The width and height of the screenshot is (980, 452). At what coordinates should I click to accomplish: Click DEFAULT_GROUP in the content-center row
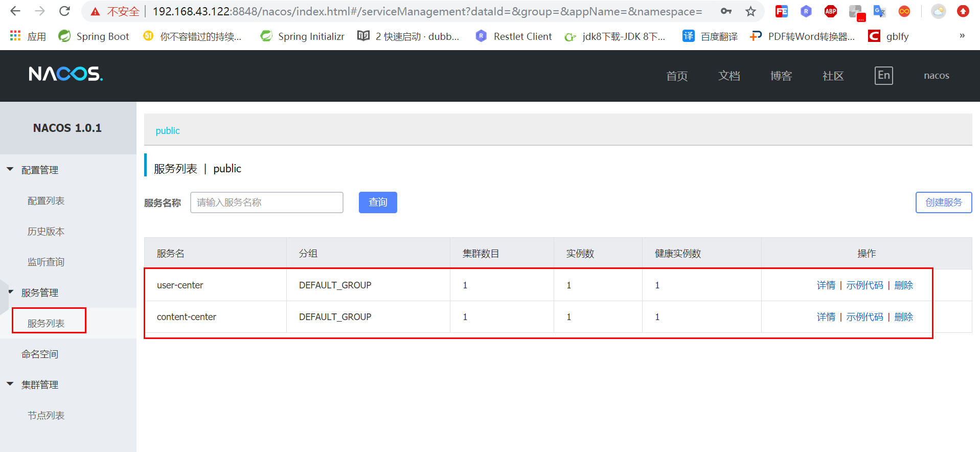click(x=335, y=317)
